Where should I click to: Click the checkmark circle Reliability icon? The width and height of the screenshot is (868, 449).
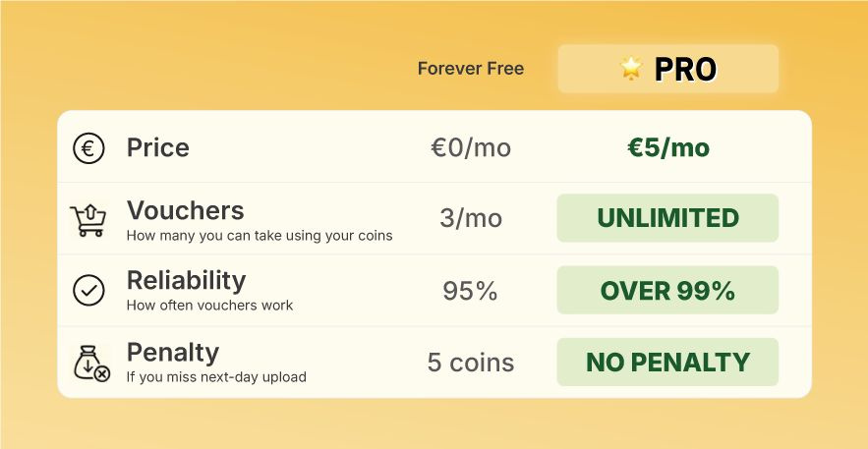tap(88, 290)
